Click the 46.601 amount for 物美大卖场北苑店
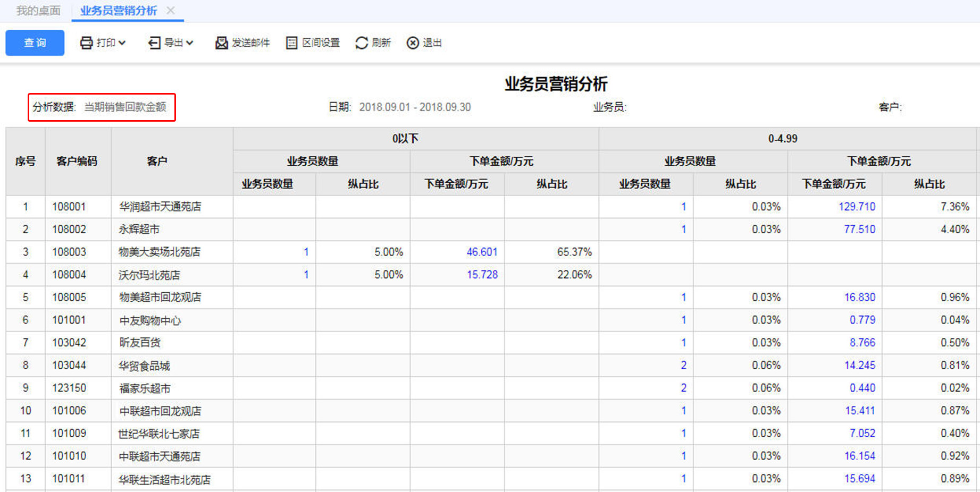 point(482,252)
